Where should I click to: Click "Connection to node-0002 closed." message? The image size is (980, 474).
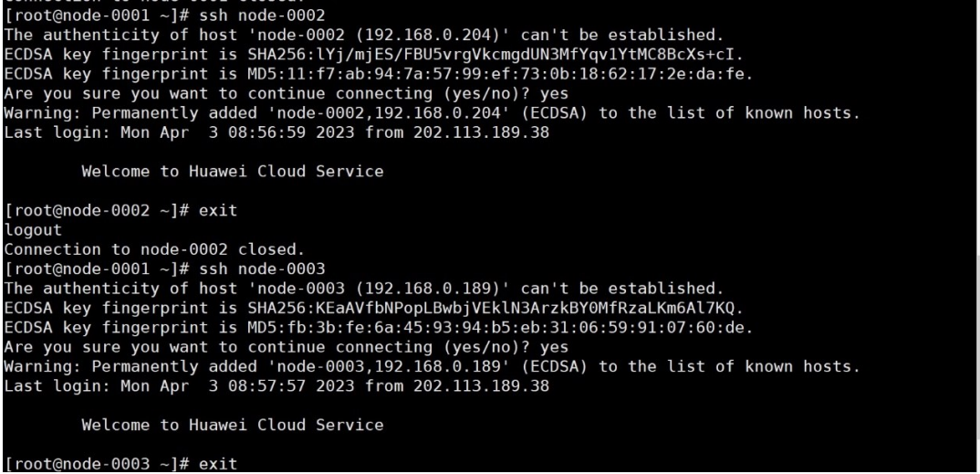(x=153, y=249)
